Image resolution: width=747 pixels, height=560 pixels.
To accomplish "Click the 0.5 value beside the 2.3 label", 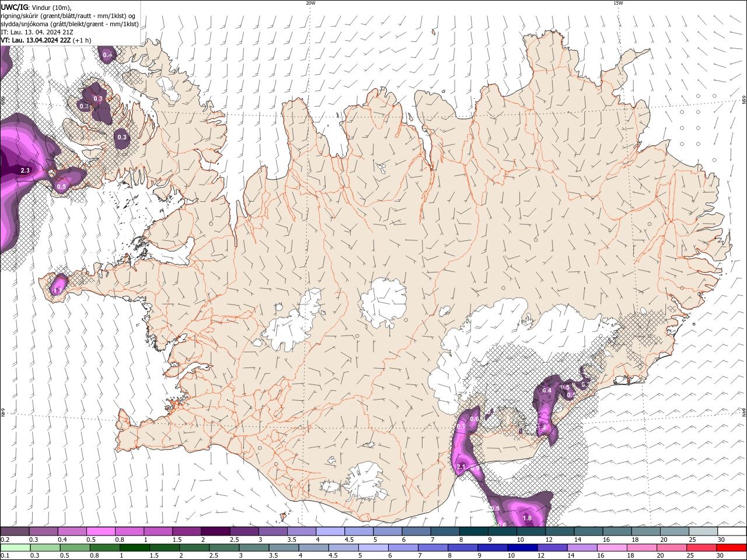I will click(61, 187).
